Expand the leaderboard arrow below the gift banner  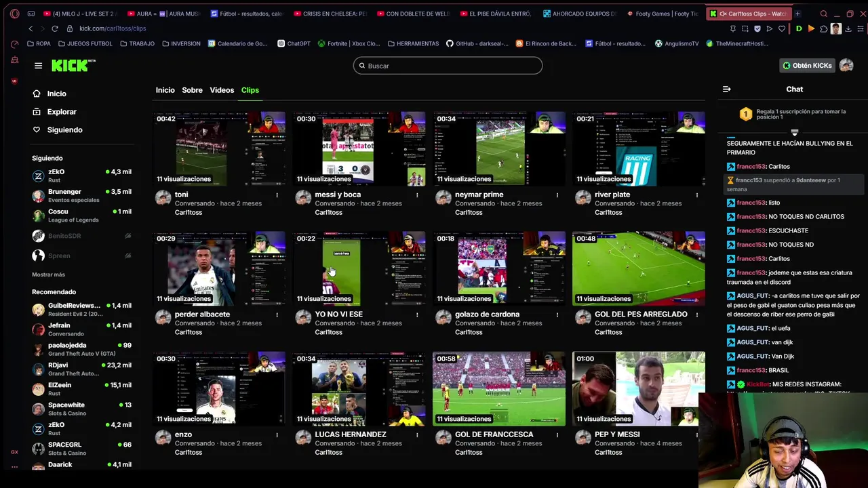[794, 132]
